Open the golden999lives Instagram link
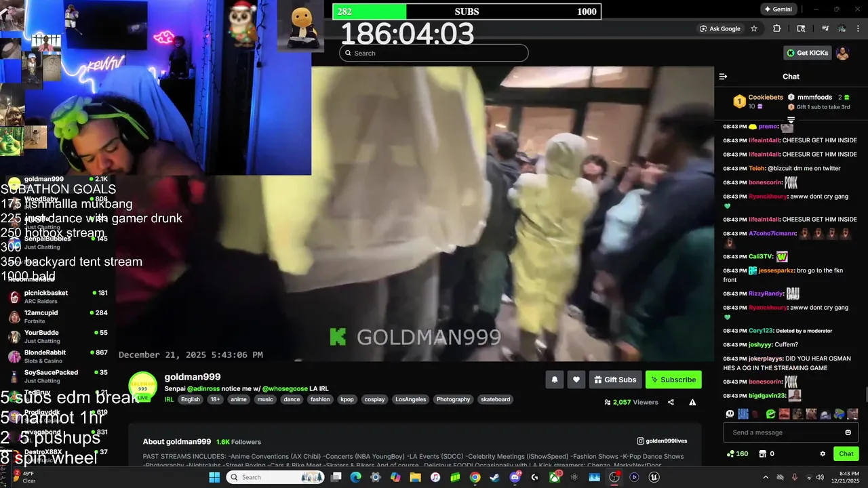 click(662, 441)
